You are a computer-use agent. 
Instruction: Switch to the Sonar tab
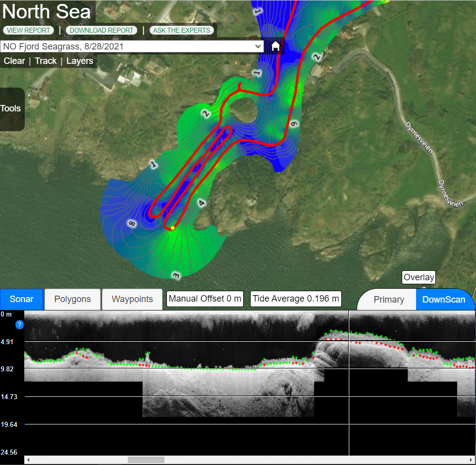click(22, 299)
